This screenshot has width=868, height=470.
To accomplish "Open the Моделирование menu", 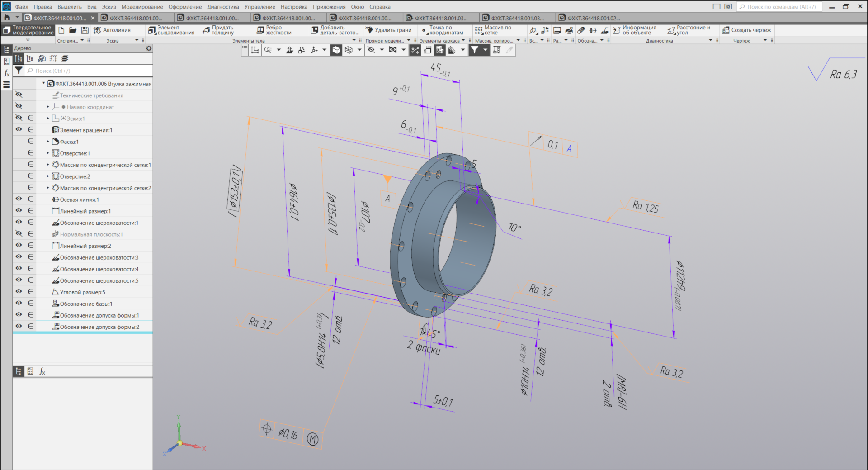I will (x=142, y=7).
